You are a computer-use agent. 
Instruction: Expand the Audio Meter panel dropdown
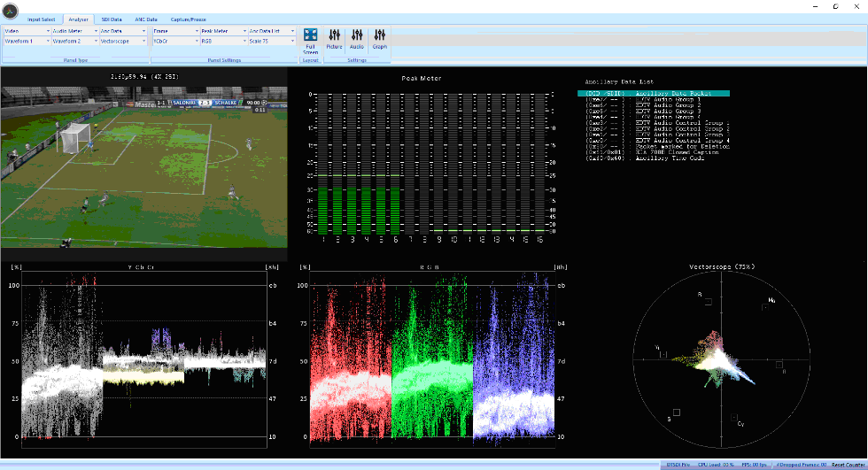click(x=96, y=31)
